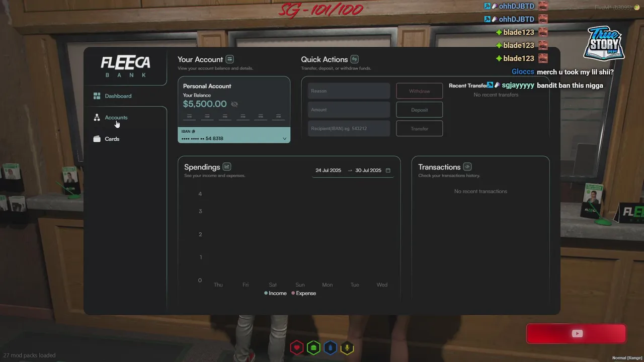
Task: Click the Recipient IBAN input field
Action: [349, 128]
